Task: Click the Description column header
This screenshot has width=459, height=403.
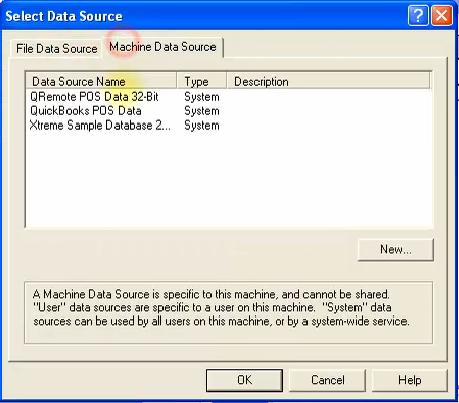Action: (328, 81)
